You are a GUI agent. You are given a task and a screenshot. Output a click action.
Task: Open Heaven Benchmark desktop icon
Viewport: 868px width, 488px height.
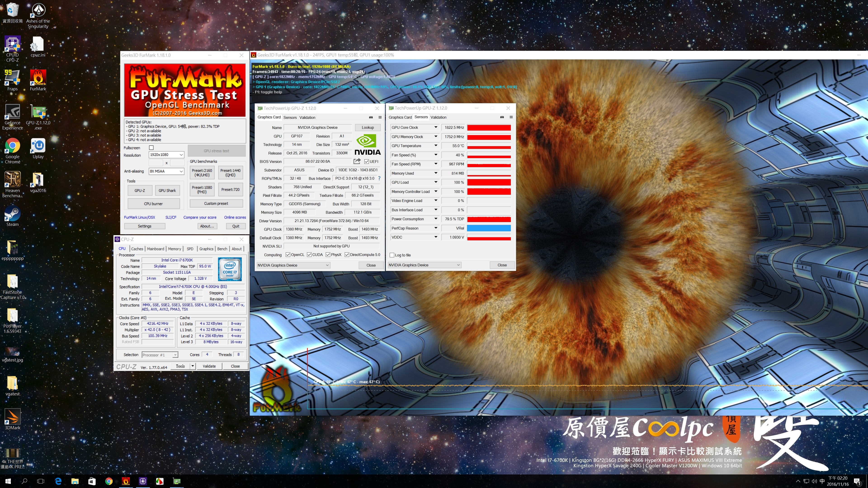pos(12,185)
